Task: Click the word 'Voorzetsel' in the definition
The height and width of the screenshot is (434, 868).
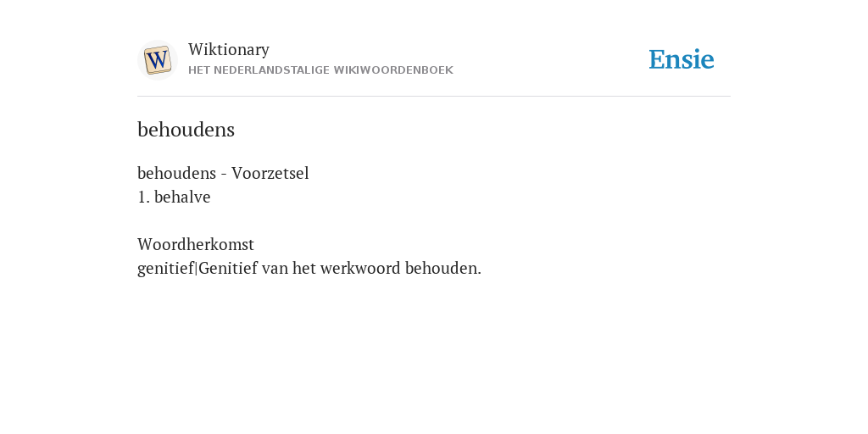Action: click(x=270, y=173)
